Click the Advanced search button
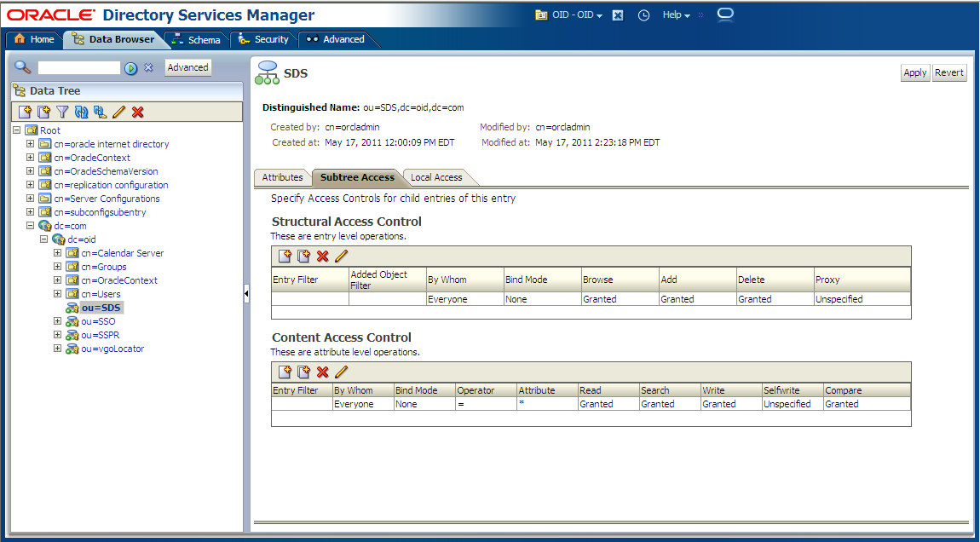 [x=188, y=67]
